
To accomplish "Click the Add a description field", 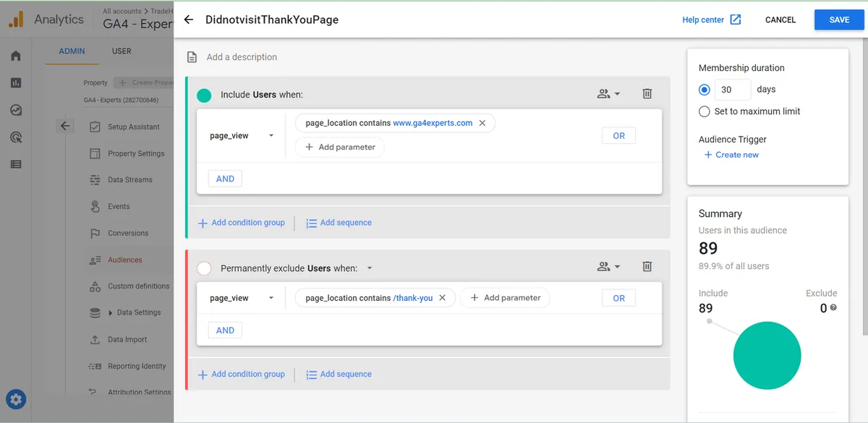I will click(x=242, y=57).
